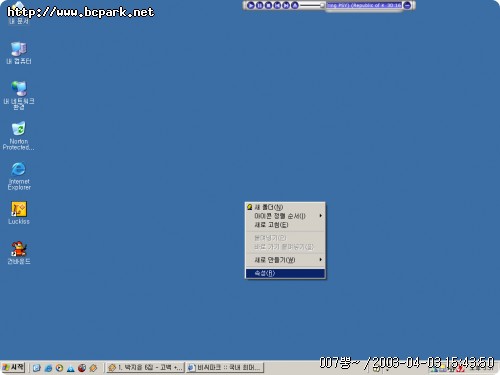Click the round minus button on mini player
The width and height of the screenshot is (500, 375).
click(407, 5)
